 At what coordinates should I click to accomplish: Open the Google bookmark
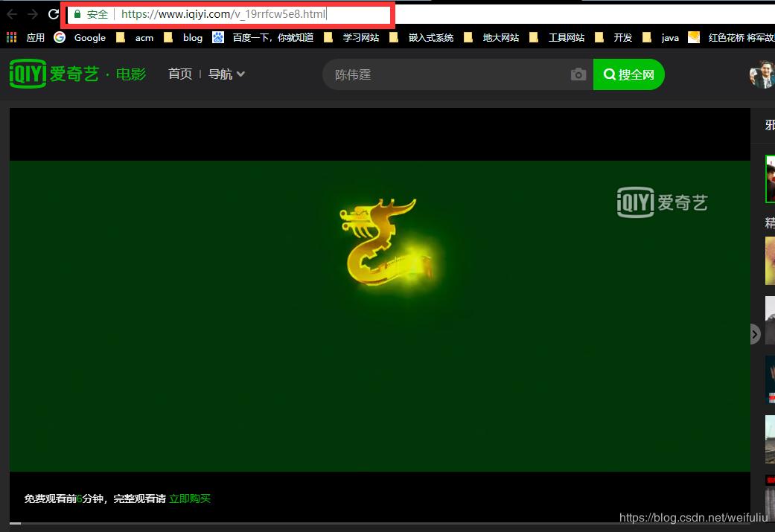[82, 37]
